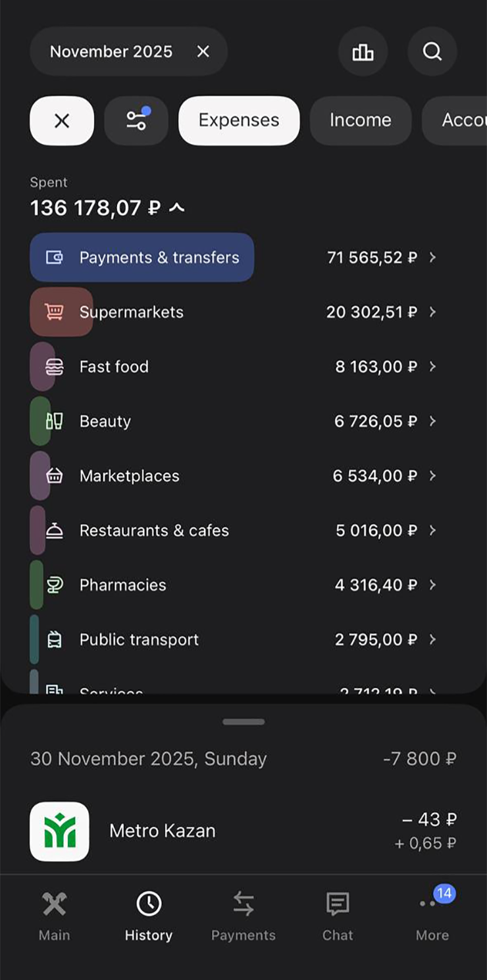Tap the Payments arrows icon
This screenshot has height=980, width=487.
(244, 904)
